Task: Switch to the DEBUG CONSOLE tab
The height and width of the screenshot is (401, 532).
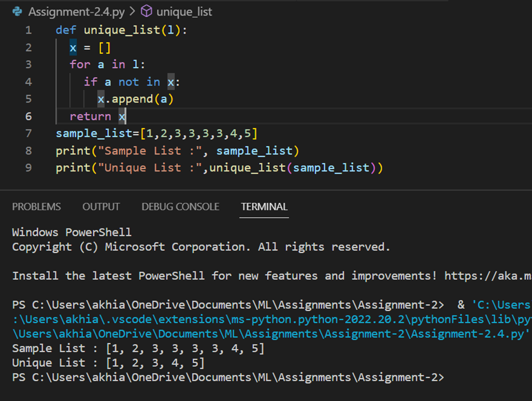Action: 180,206
